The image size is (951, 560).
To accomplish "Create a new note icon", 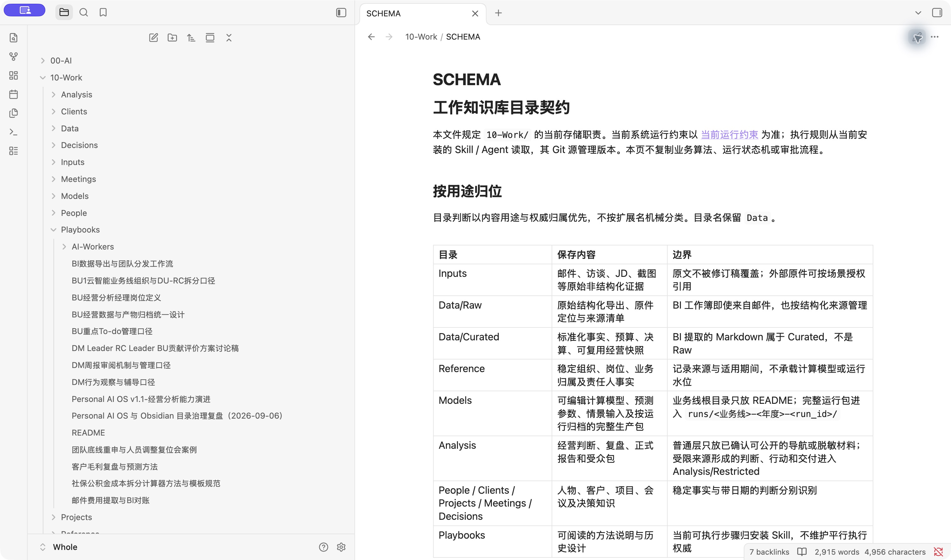I will (x=153, y=38).
